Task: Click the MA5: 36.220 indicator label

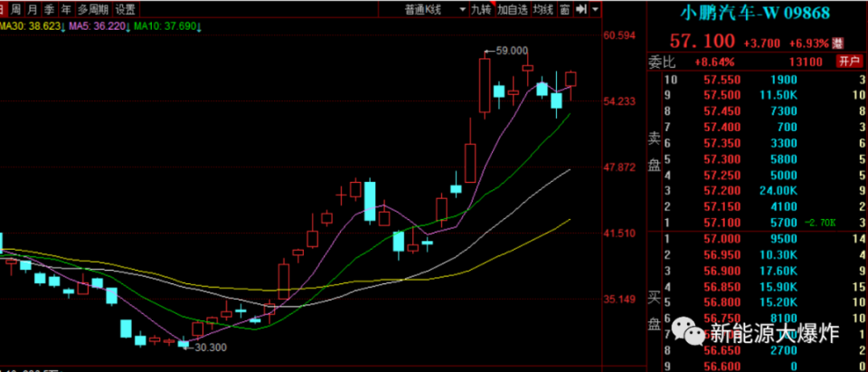Action: 97,26
